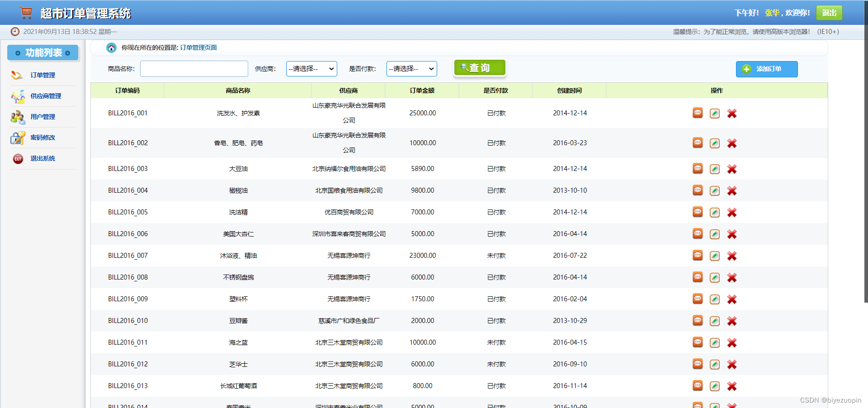Open the 供应商 selection dropdown
The image size is (868, 408).
pos(311,69)
